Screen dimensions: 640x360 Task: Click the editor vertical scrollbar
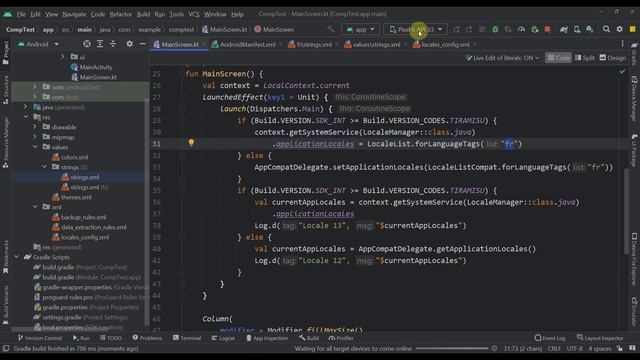click(x=627, y=211)
